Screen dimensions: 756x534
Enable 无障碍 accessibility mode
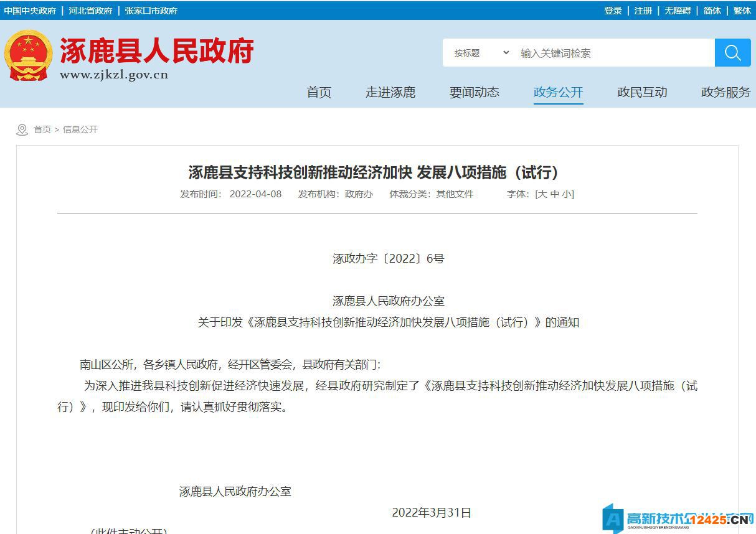[x=678, y=11]
